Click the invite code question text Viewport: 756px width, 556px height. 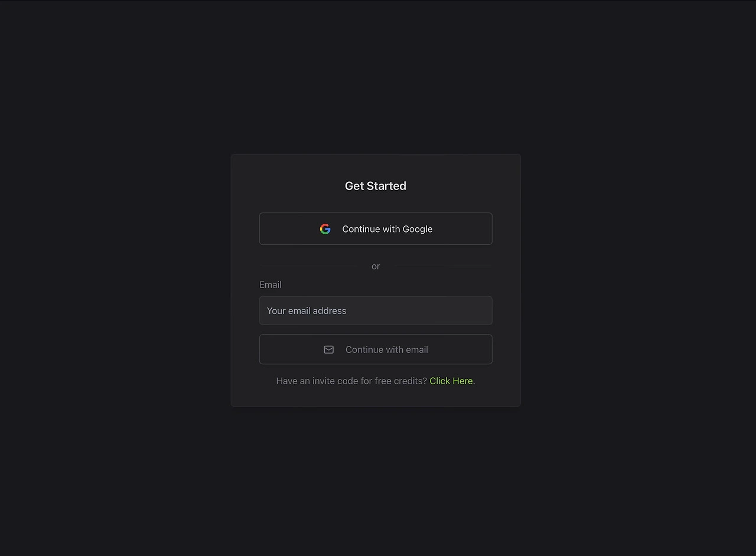(x=351, y=381)
